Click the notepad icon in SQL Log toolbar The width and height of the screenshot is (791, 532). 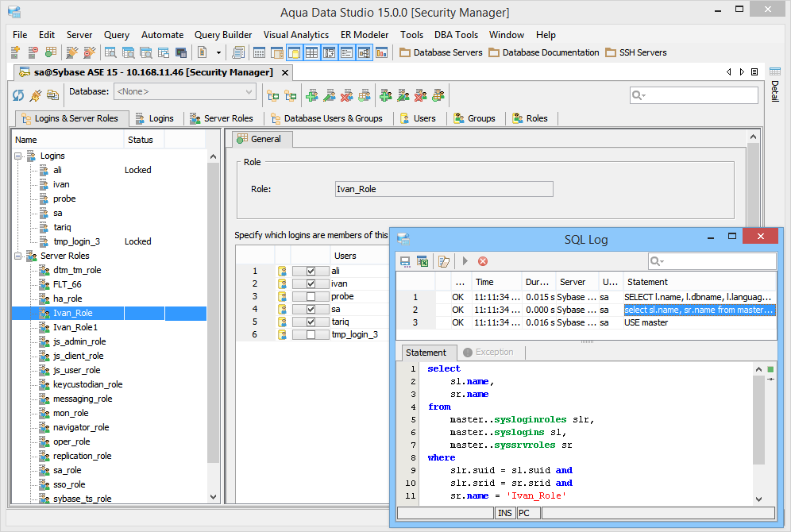[444, 261]
